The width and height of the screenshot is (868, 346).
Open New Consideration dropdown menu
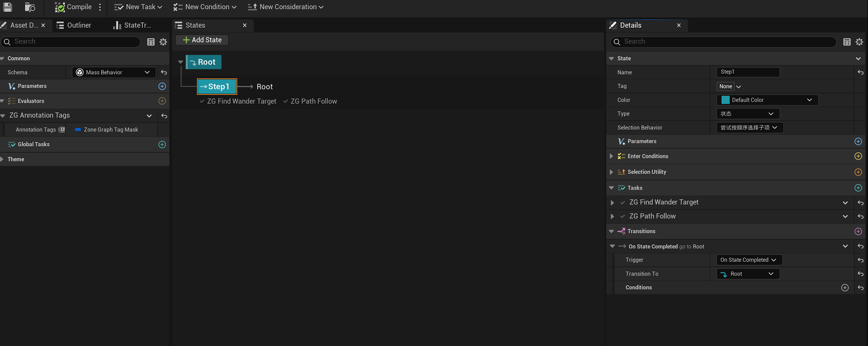coord(285,7)
